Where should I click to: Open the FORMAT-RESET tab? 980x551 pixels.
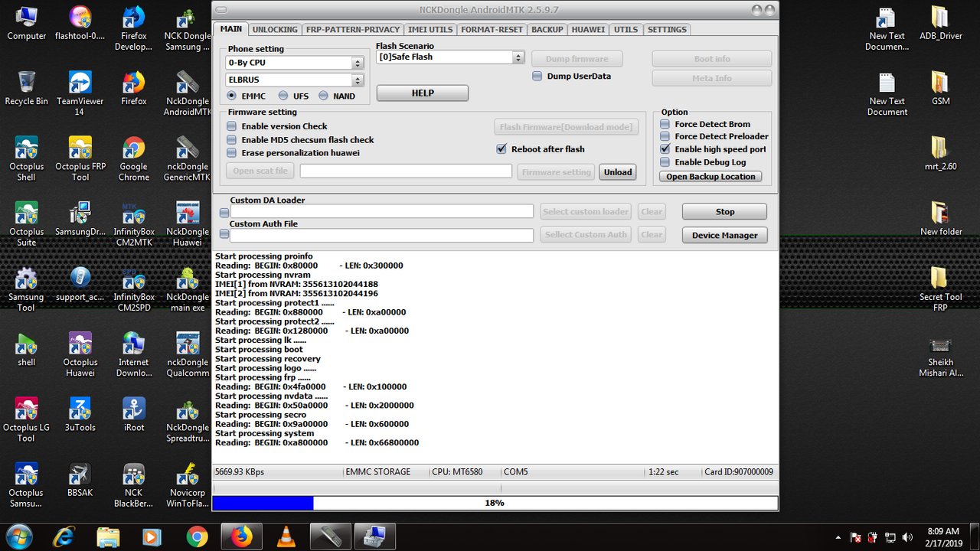click(x=492, y=30)
